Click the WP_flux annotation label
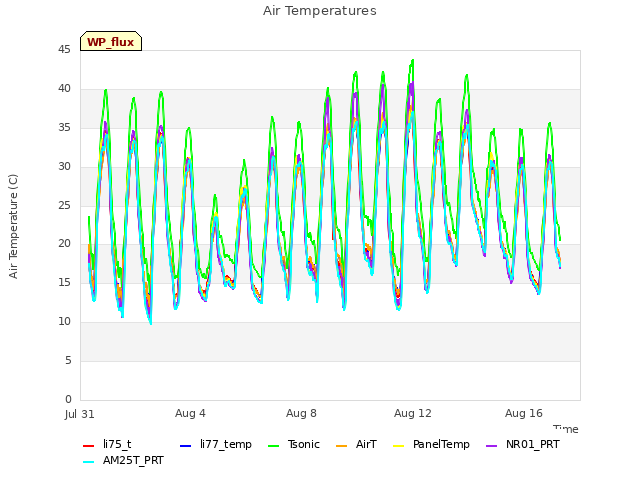640x480 pixels. click(111, 41)
